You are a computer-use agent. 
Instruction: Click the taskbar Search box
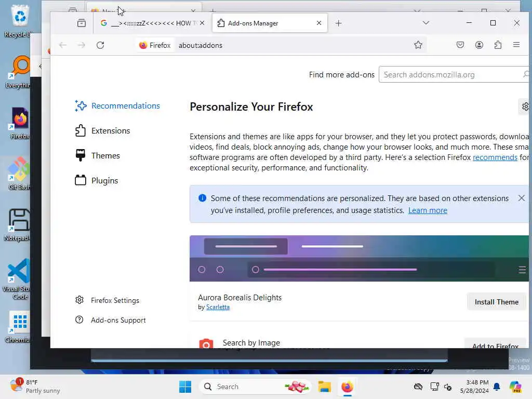255,387
